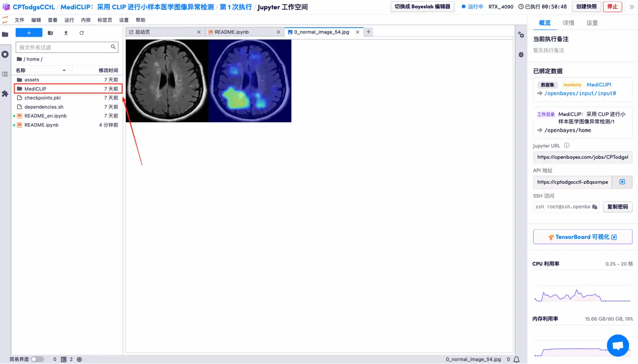Viewport: 638px width, 364px height.
Task: Sort files by 名称 column
Action: coord(42,70)
